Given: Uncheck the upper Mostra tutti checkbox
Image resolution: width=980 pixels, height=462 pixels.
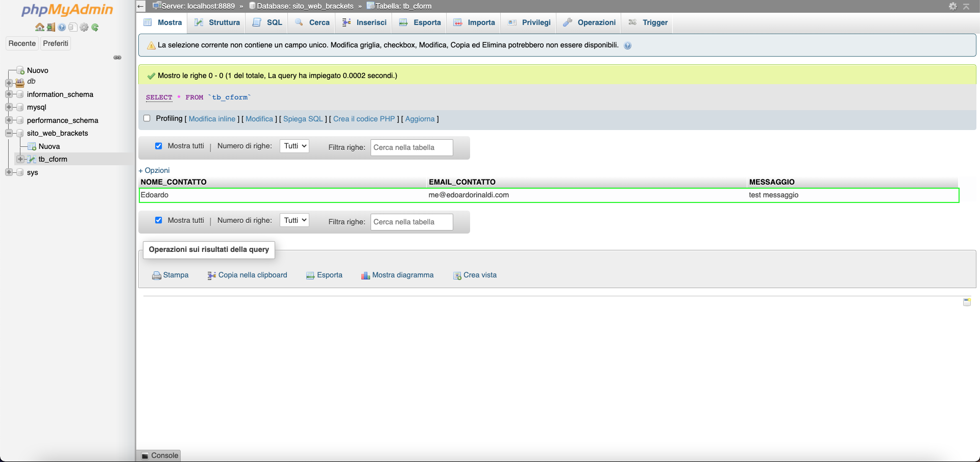Looking at the screenshot, I should click(x=158, y=146).
